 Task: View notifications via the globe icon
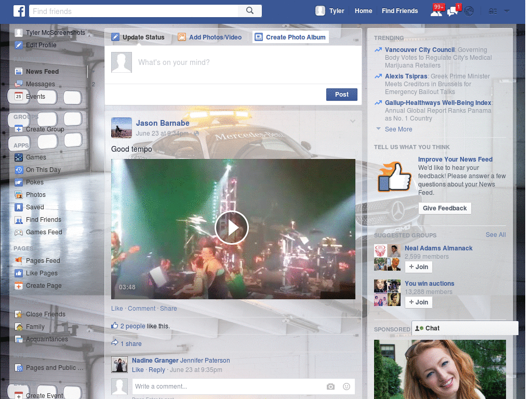469,10
